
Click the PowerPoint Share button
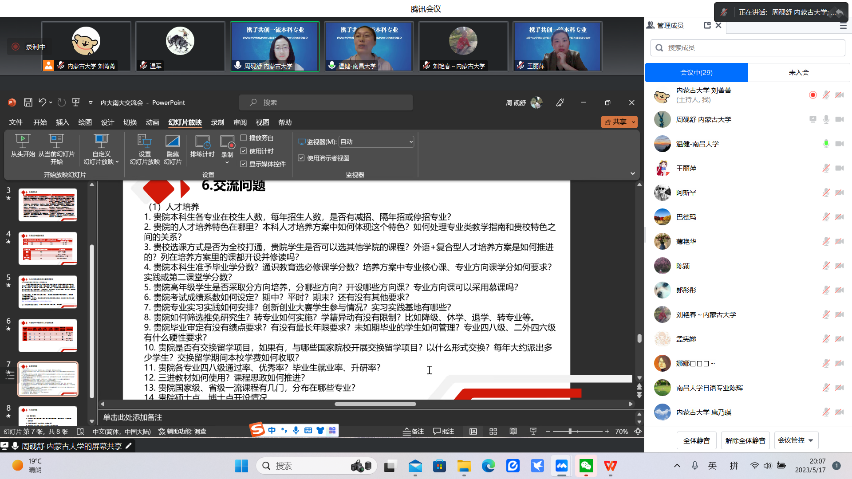coord(619,121)
